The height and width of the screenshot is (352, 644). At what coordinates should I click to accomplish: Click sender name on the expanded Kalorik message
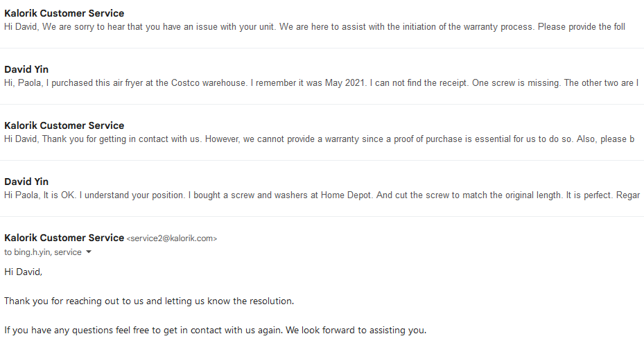(64, 238)
